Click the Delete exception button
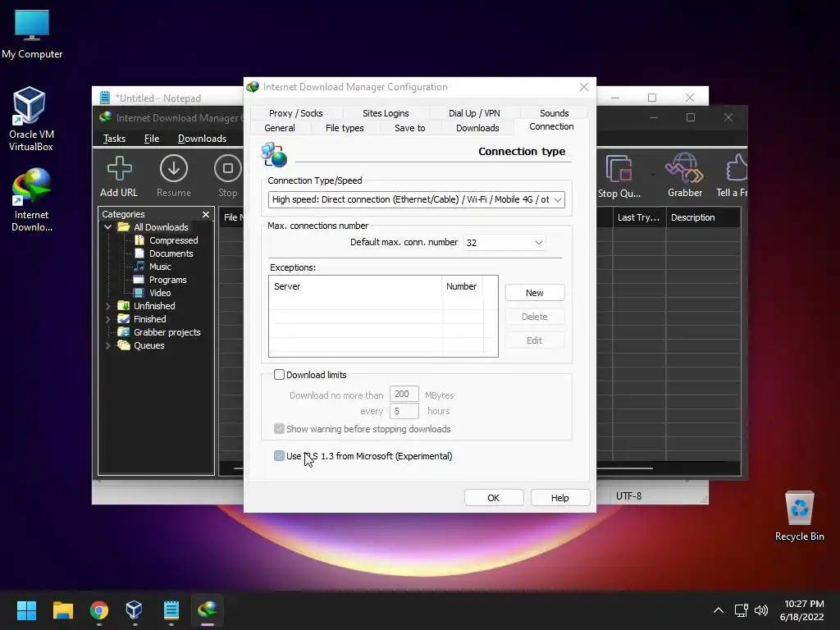Screen dimensions: 840x630 coord(535,317)
